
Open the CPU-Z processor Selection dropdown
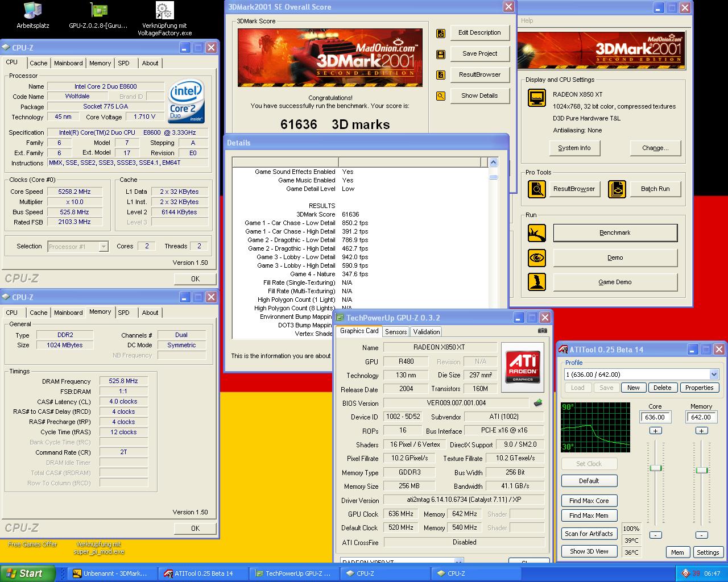pyautogui.click(x=104, y=247)
